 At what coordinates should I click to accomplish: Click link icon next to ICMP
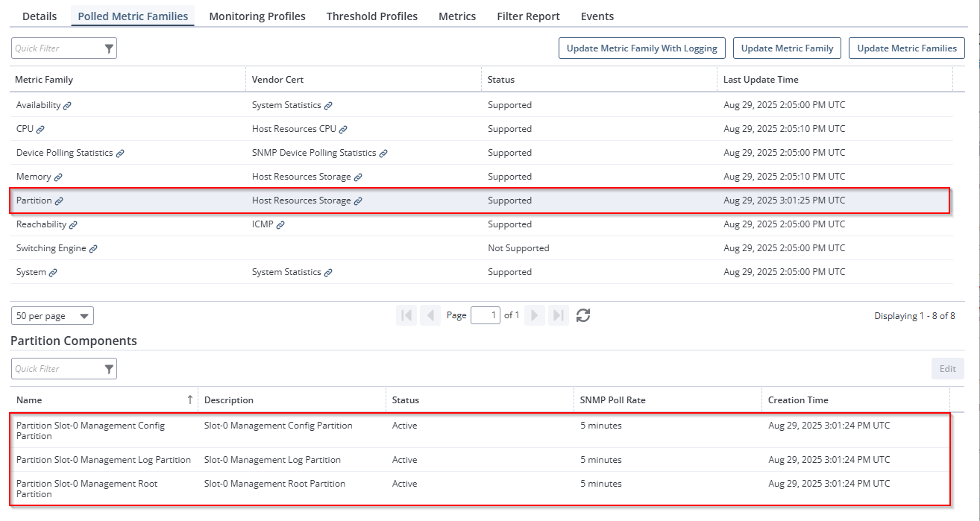[x=280, y=225]
